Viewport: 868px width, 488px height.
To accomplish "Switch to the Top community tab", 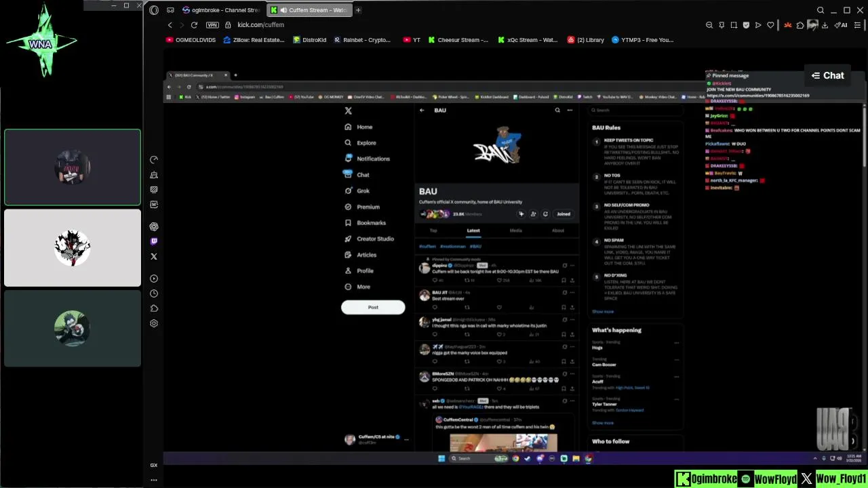I will pyautogui.click(x=433, y=230).
